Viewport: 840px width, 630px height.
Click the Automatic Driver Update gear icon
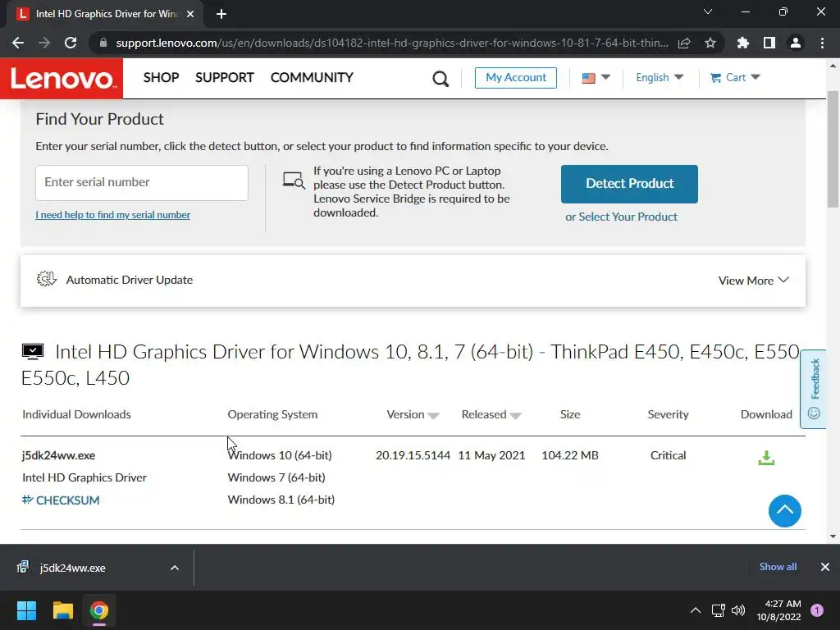(x=47, y=279)
